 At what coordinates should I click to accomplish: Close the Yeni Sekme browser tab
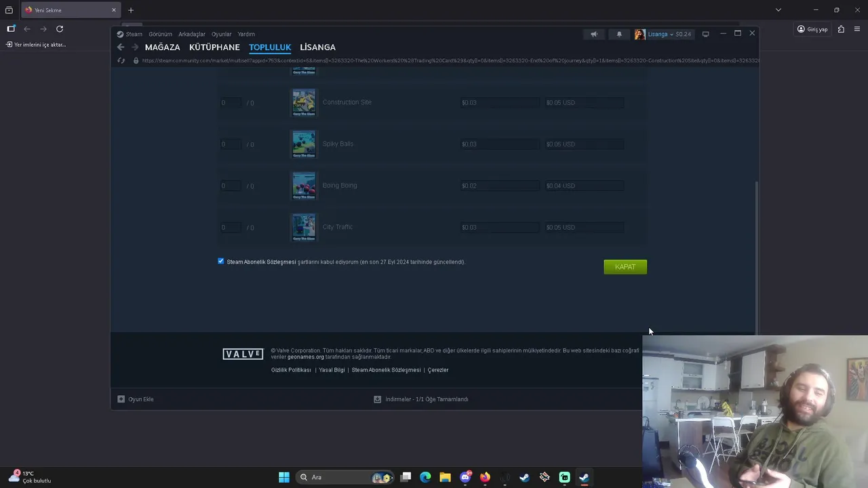point(113,10)
